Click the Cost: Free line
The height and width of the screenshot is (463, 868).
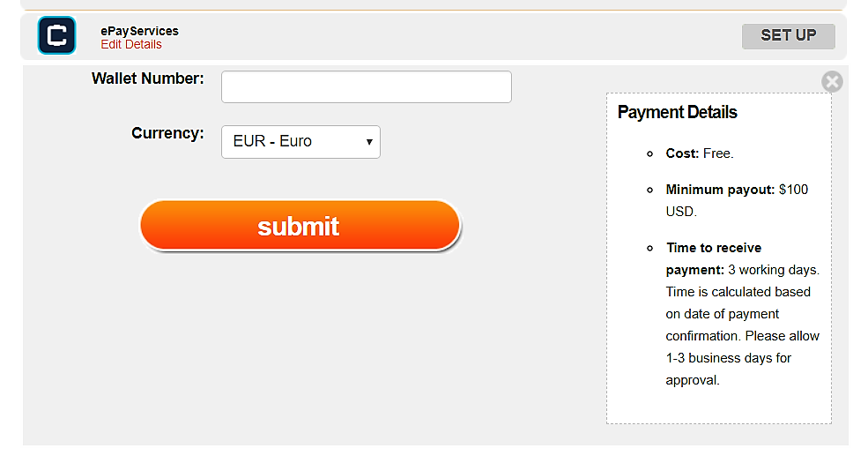click(700, 153)
